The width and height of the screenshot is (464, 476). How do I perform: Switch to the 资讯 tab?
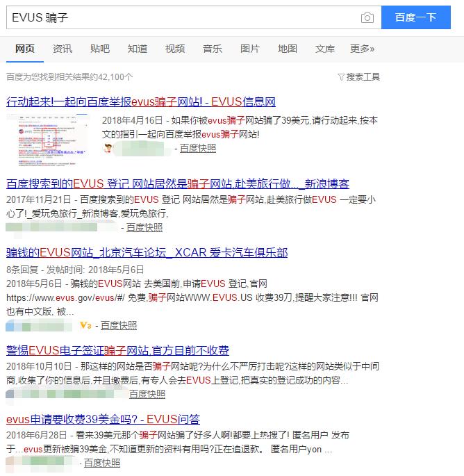click(63, 49)
